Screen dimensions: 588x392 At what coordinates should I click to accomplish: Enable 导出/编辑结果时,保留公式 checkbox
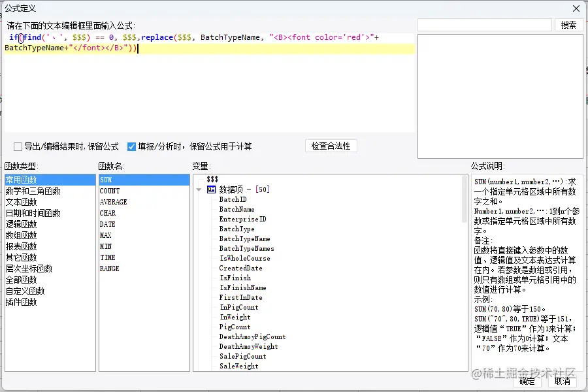[x=18, y=146]
